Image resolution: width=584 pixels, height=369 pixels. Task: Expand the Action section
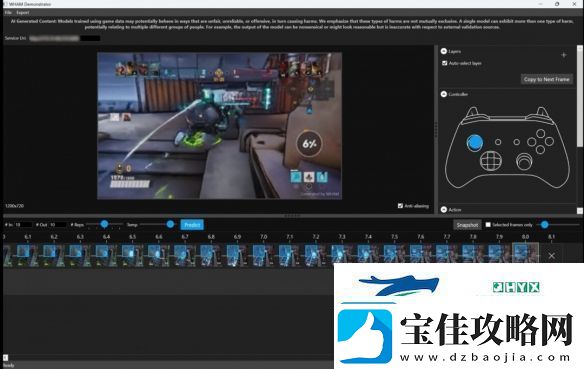click(444, 210)
